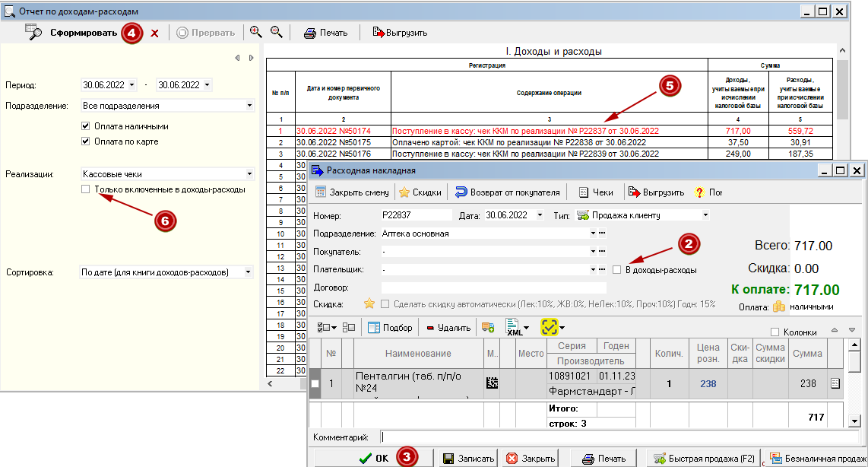Toggle the Колонки checkbox
This screenshot has width=868, height=467.
775,332
